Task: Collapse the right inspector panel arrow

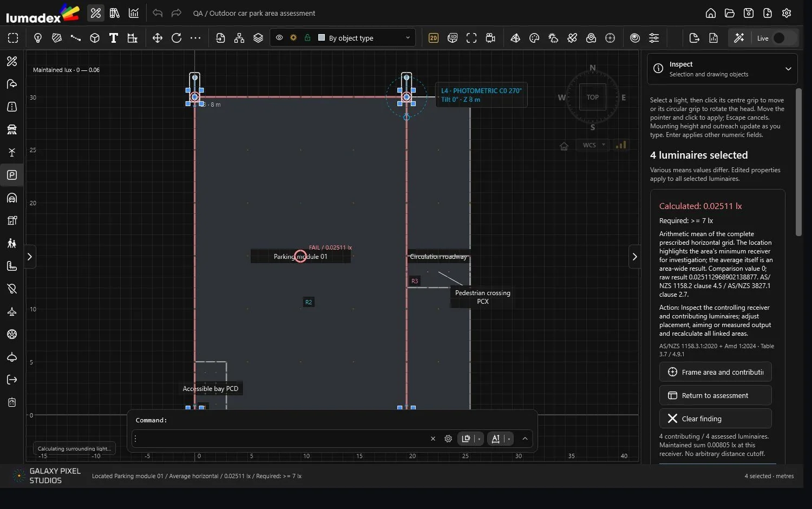Action: coord(634,257)
